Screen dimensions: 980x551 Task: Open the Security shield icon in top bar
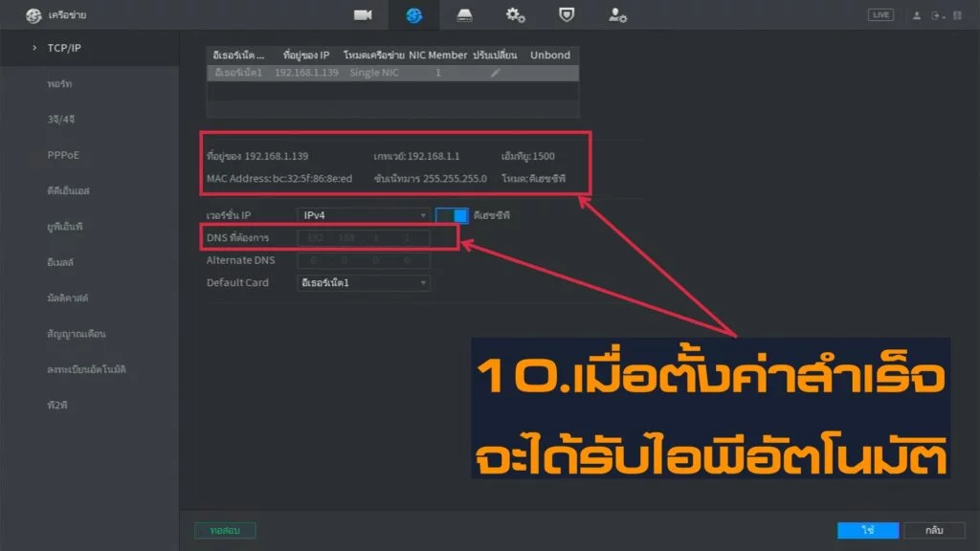pyautogui.click(x=567, y=14)
